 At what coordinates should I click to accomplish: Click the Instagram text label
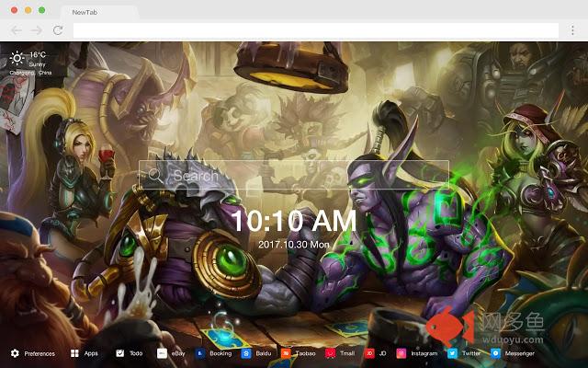[x=424, y=353]
